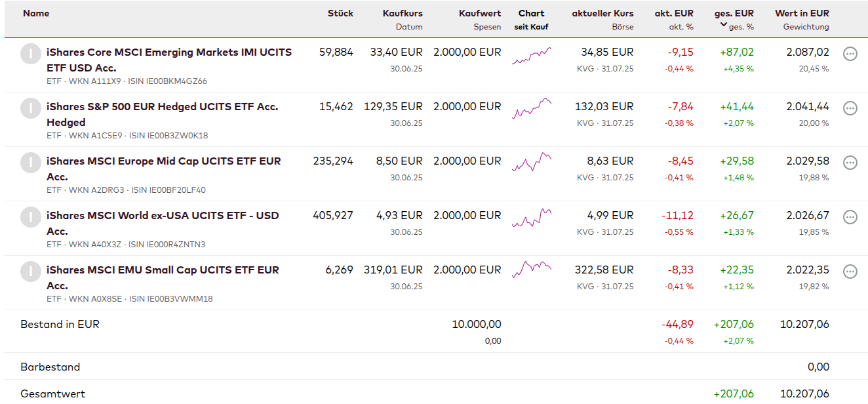Open options menu for Europe Mid Cap ETF
Viewport: 868px width, 404px height.
[850, 163]
